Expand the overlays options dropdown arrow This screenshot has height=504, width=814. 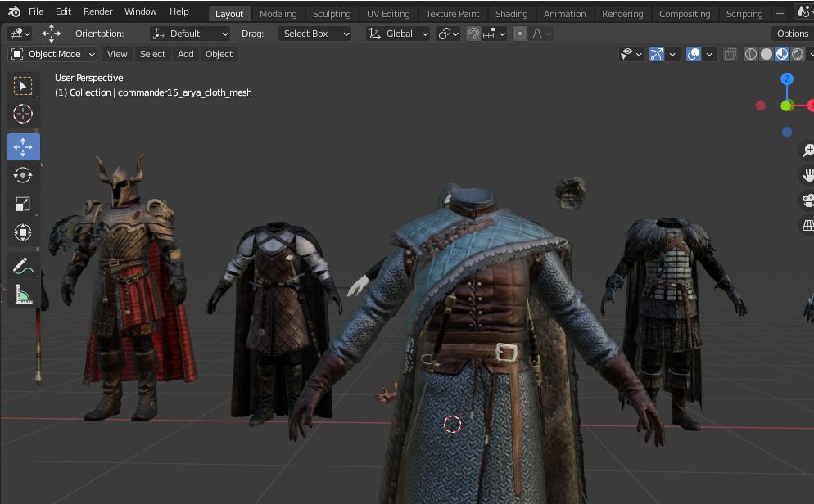709,54
